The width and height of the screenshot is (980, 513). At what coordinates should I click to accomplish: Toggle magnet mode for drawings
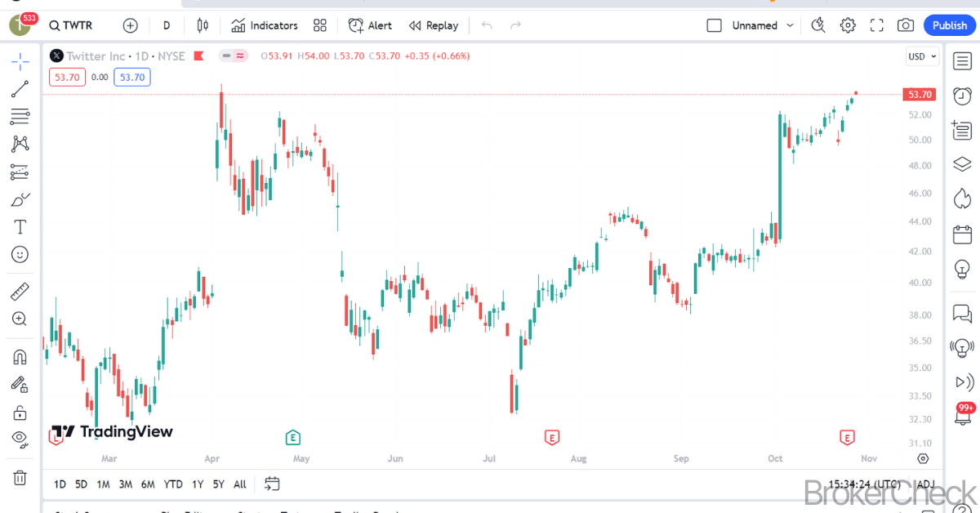click(x=20, y=357)
